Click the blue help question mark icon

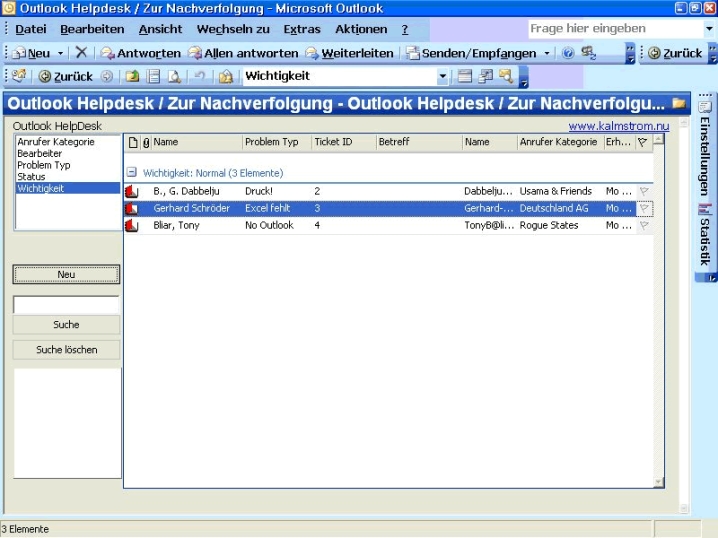pyautogui.click(x=568, y=53)
